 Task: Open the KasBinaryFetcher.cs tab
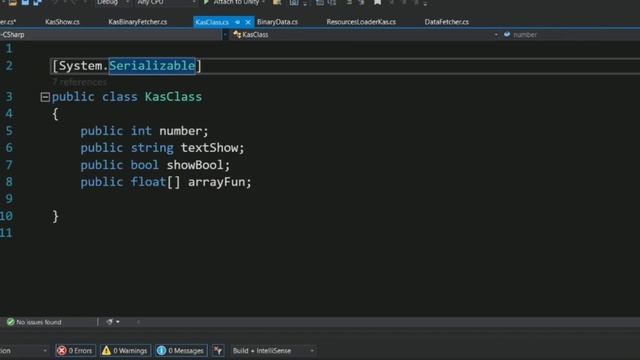click(138, 22)
